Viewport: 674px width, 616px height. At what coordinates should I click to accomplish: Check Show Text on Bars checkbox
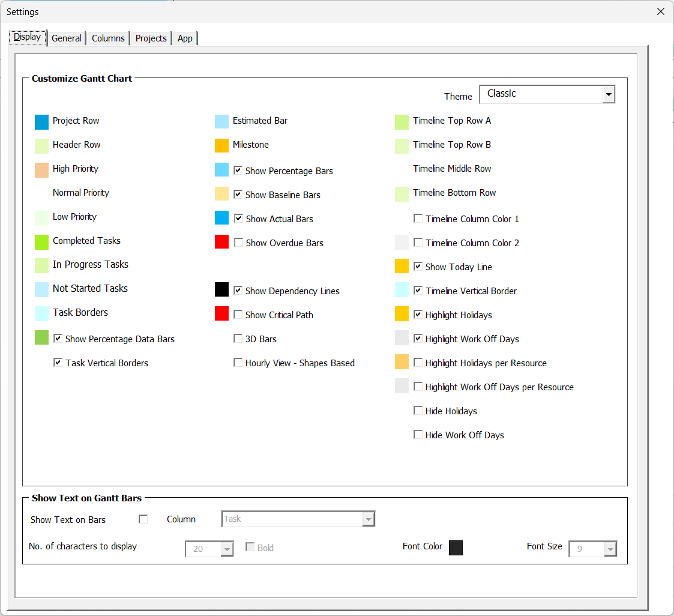click(143, 519)
